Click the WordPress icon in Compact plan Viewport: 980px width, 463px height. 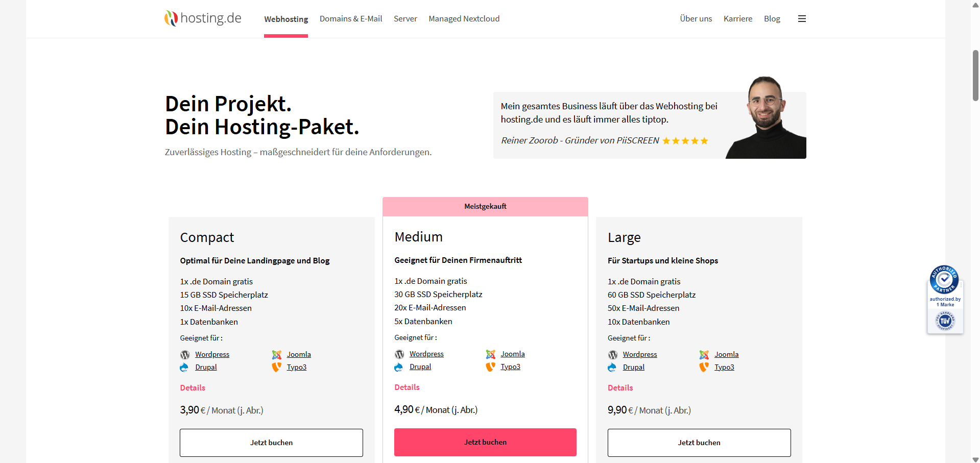coord(185,355)
